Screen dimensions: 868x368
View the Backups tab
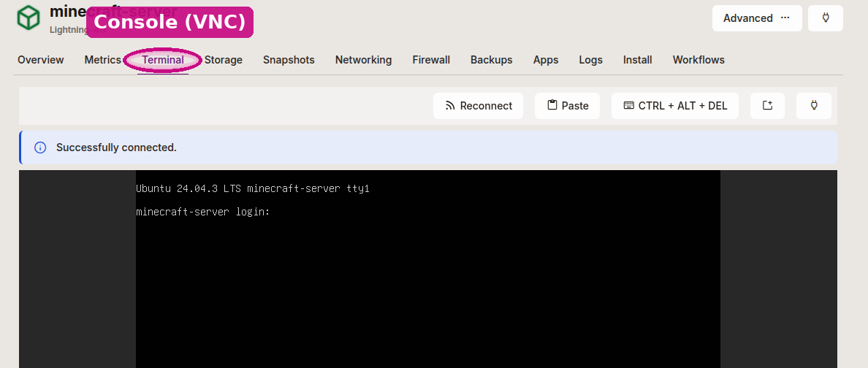[x=492, y=60]
